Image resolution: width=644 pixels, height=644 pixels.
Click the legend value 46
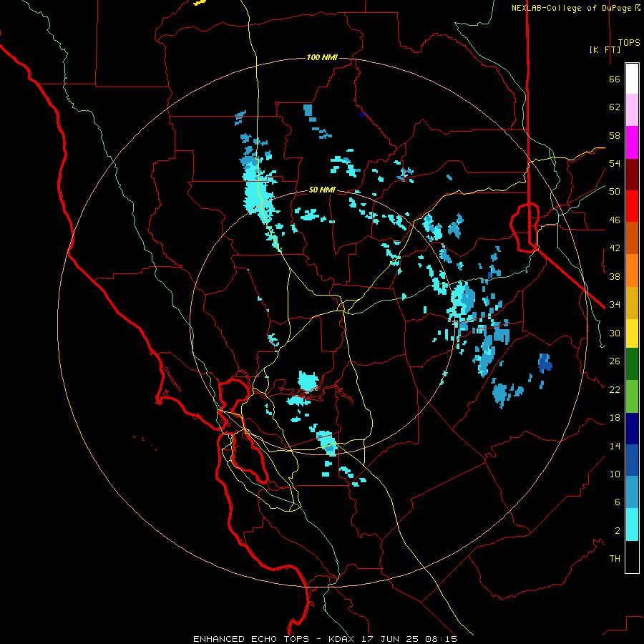[615, 220]
